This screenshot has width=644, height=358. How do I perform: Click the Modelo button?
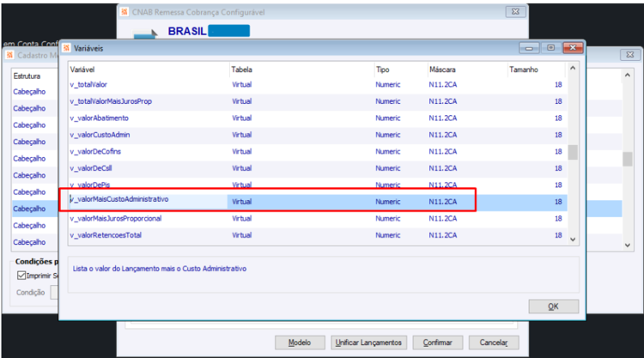coord(300,343)
